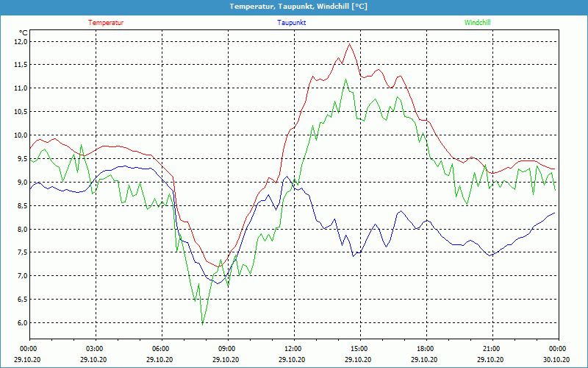588x368 pixels.
Task: Select the blue Taupunkt legend label
Action: [x=292, y=23]
